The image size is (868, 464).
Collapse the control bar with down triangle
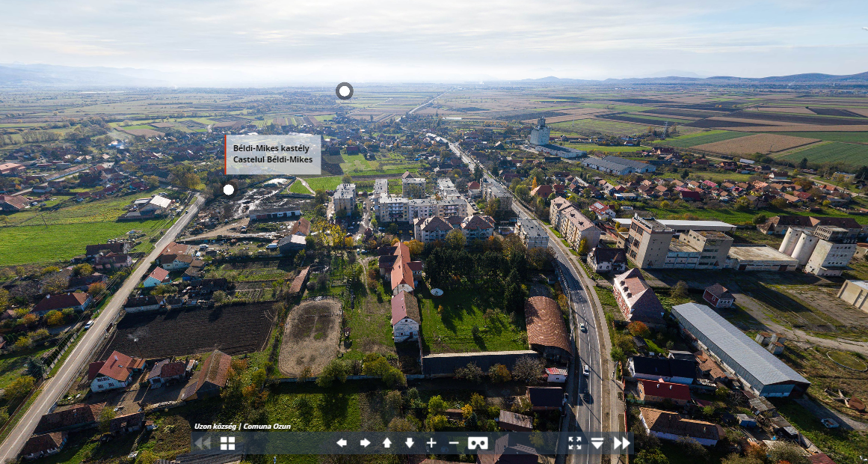(x=597, y=443)
